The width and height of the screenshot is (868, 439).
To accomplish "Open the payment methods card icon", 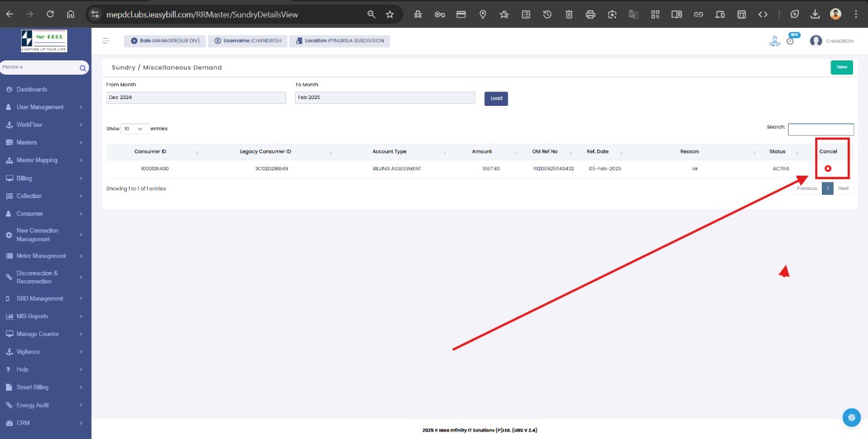I will (x=461, y=14).
